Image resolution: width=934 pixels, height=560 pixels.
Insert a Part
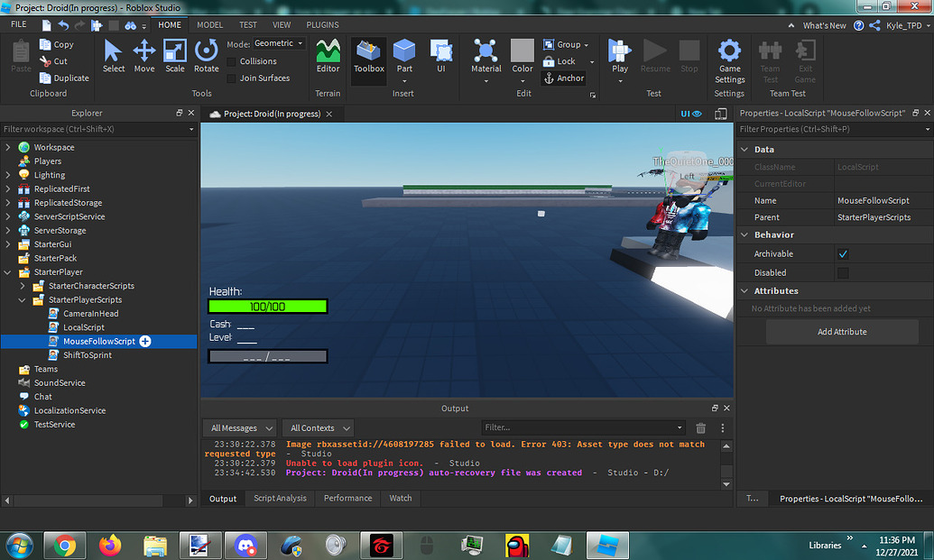[404, 57]
